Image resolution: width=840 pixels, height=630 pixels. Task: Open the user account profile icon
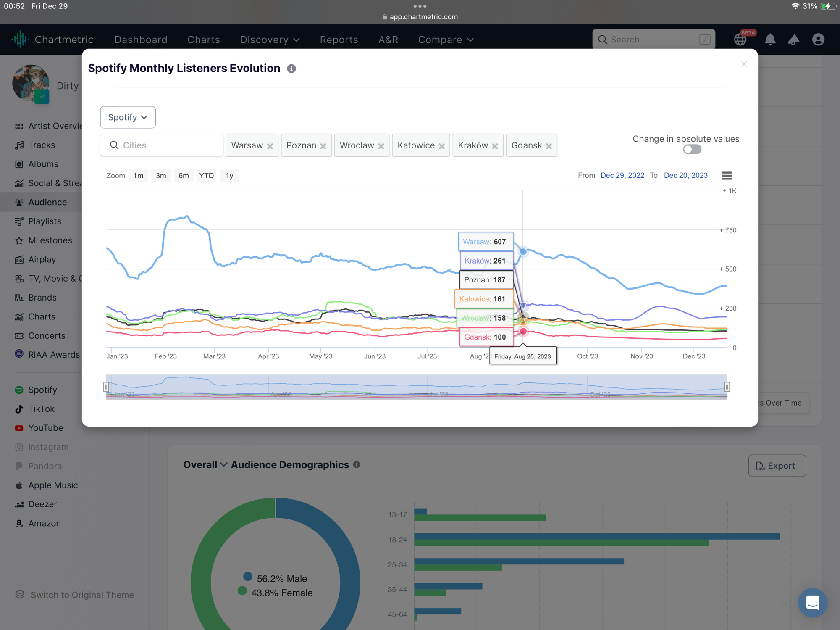tap(818, 40)
